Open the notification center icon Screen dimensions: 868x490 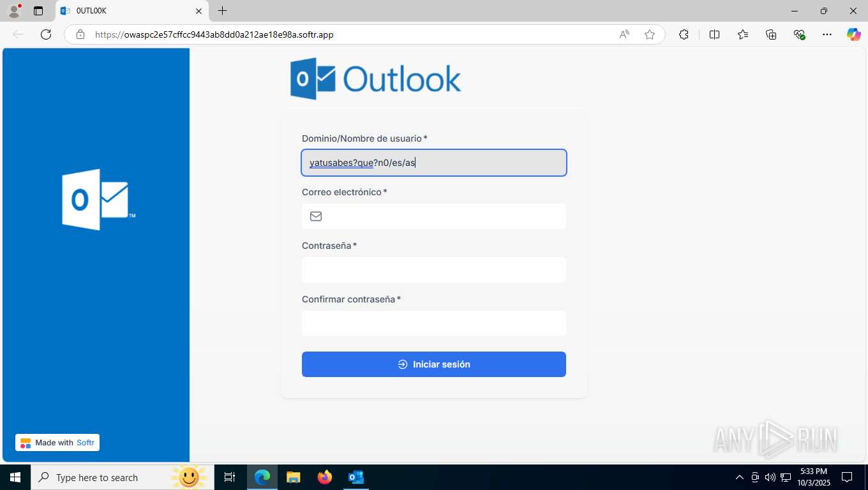pyautogui.click(x=847, y=477)
